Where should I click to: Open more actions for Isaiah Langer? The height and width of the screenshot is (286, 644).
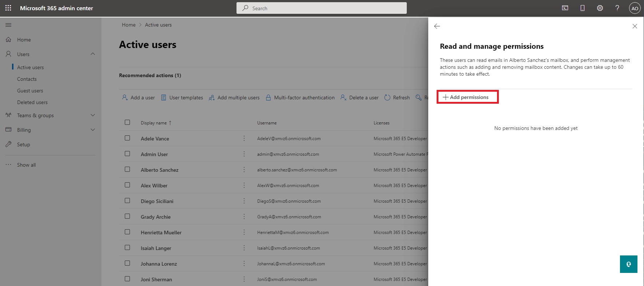244,248
